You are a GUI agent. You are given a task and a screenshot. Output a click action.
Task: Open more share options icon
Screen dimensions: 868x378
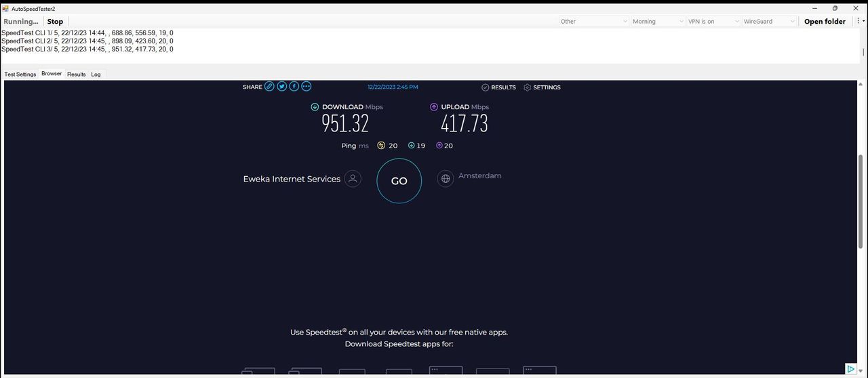307,86
